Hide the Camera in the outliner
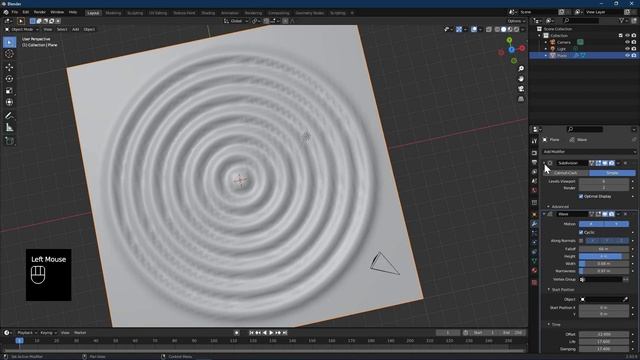640x360 pixels. point(627,42)
